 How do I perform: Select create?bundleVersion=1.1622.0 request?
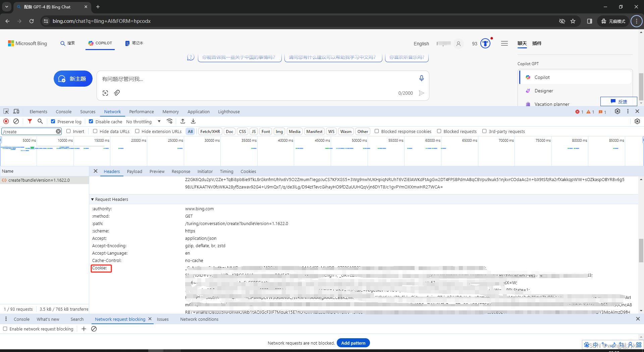(44, 180)
